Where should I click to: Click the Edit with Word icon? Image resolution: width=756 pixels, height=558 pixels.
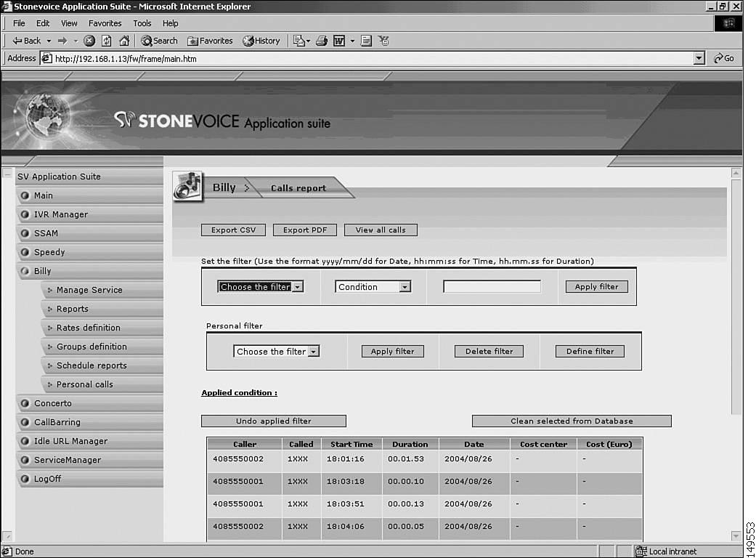pos(339,41)
